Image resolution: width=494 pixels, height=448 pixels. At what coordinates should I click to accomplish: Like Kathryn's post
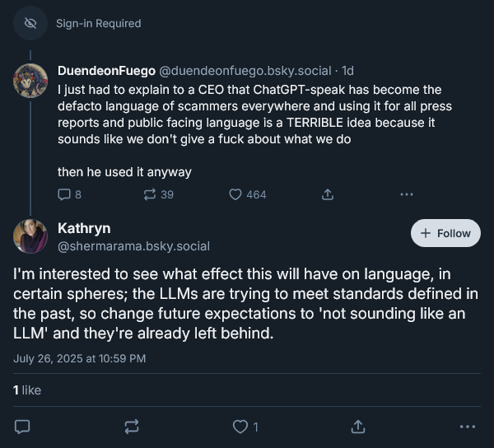click(x=240, y=427)
